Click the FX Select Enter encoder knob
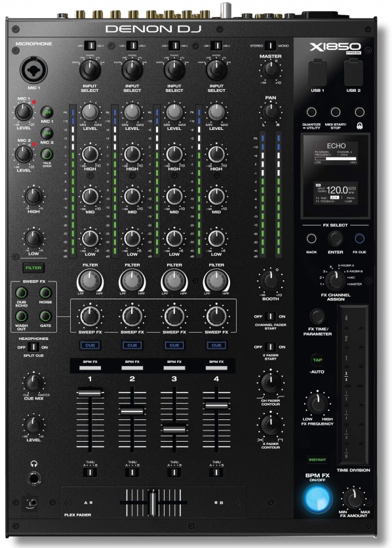 coord(336,238)
